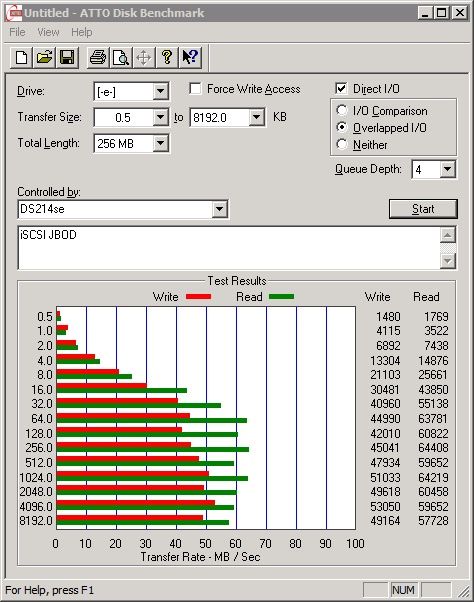The width and height of the screenshot is (474, 602).
Task: Save results with the floppy disk icon
Action: (x=67, y=58)
